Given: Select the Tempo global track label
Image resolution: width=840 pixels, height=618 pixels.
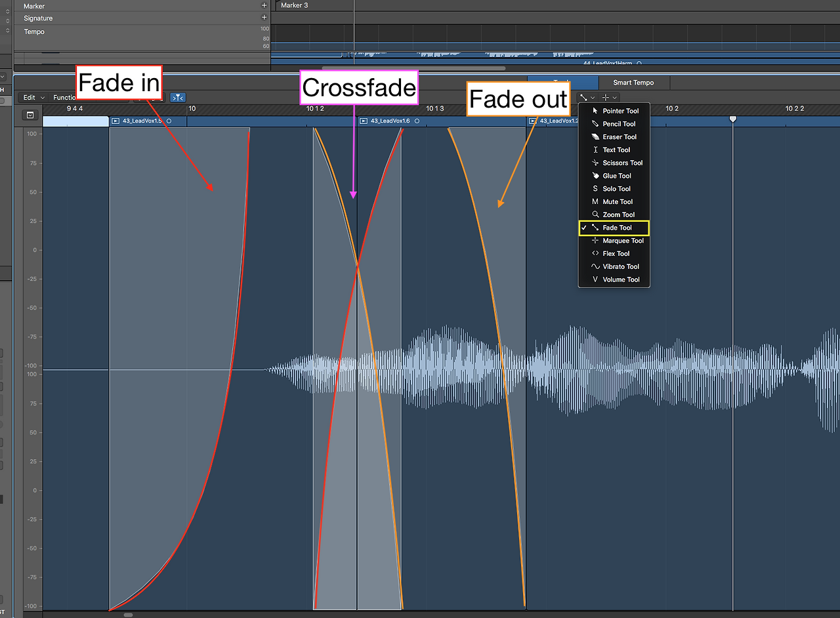Looking at the screenshot, I should pyautogui.click(x=34, y=31).
